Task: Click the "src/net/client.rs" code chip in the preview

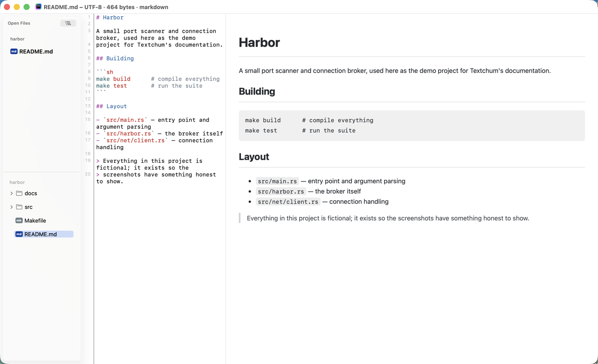Action: pos(288,202)
